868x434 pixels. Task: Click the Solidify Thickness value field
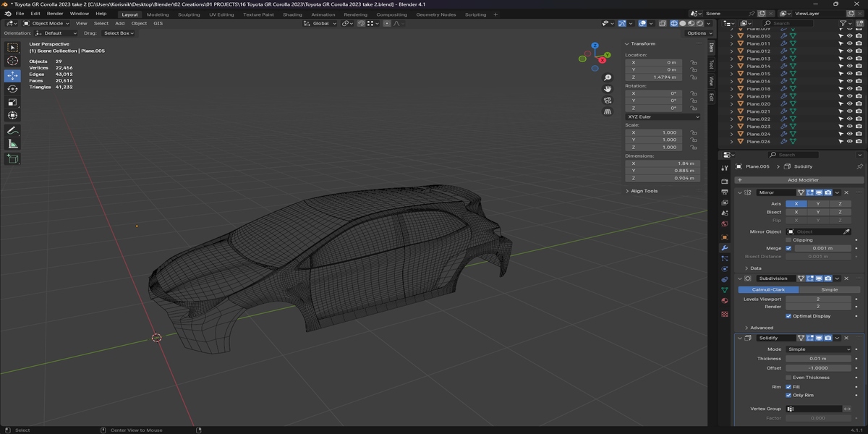[x=819, y=359]
